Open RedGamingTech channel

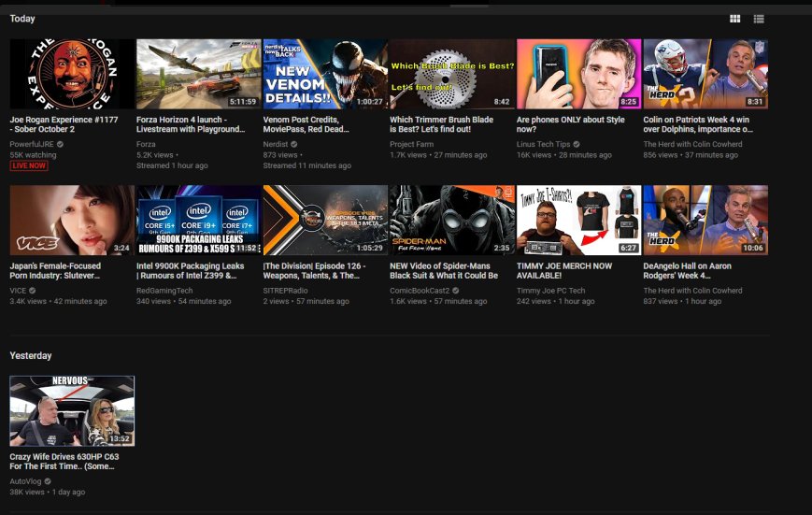pyautogui.click(x=164, y=290)
